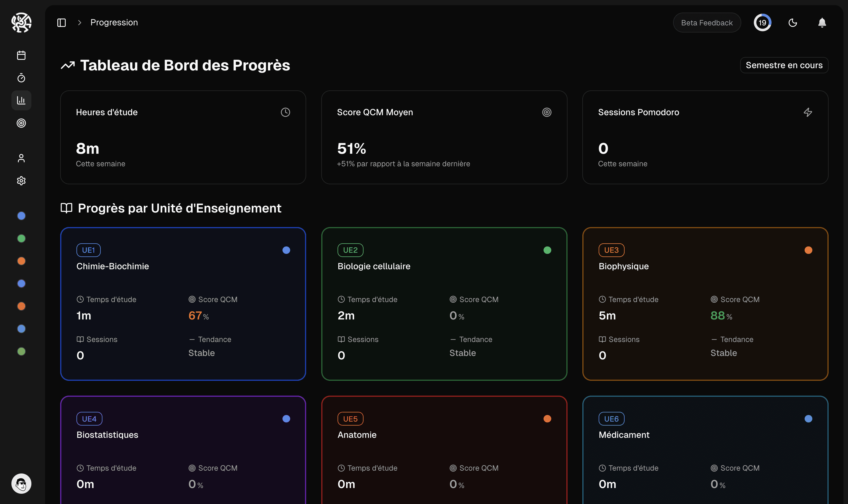Screen dimensions: 848x504
Task: Click the first blue dot in sidebar
Action: click(21, 216)
